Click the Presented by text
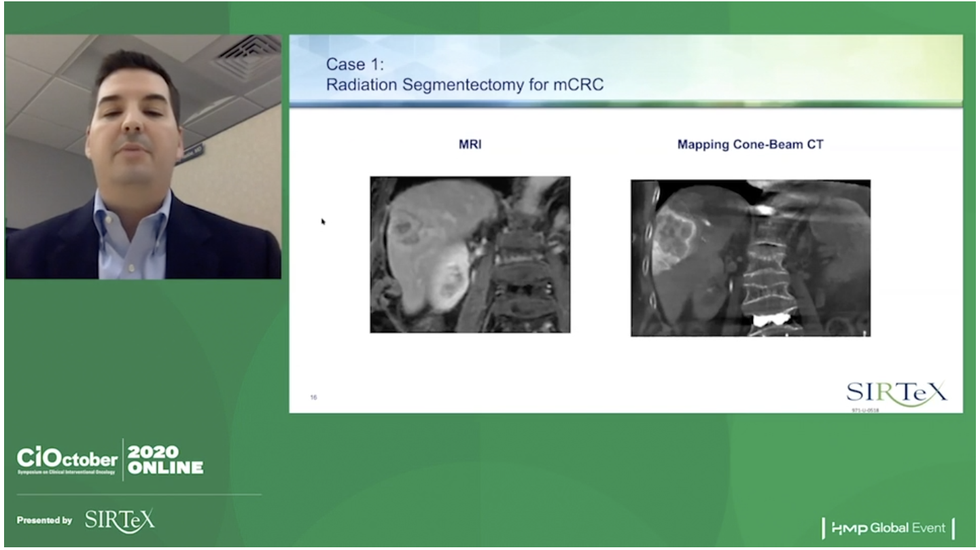 (44, 521)
